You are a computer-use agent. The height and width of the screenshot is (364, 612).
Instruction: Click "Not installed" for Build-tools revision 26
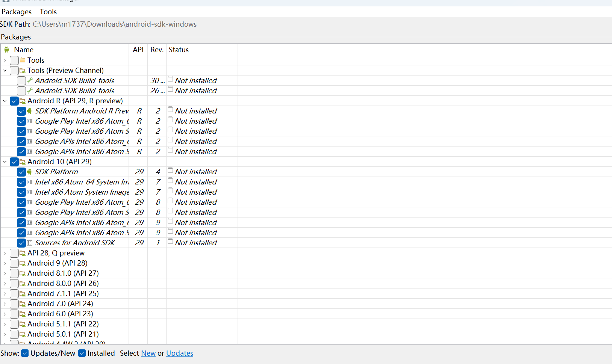pos(196,91)
